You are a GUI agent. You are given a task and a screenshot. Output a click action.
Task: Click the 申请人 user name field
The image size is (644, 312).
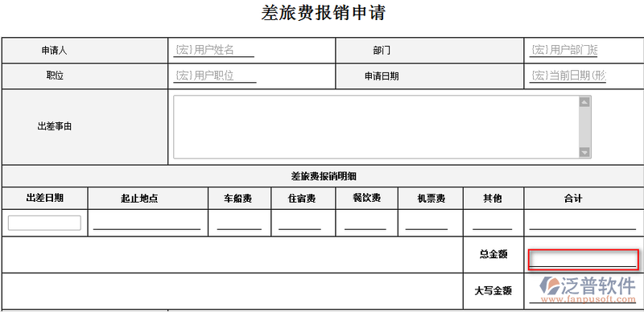213,51
